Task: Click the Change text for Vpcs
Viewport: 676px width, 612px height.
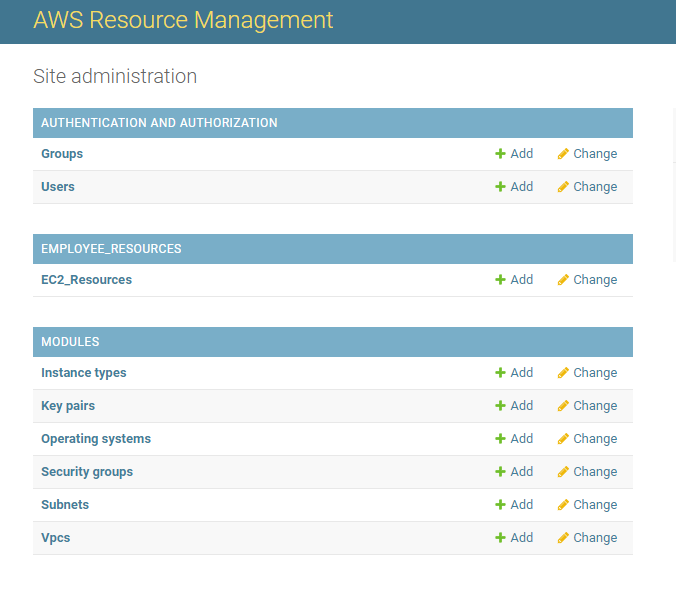Action: pos(595,537)
